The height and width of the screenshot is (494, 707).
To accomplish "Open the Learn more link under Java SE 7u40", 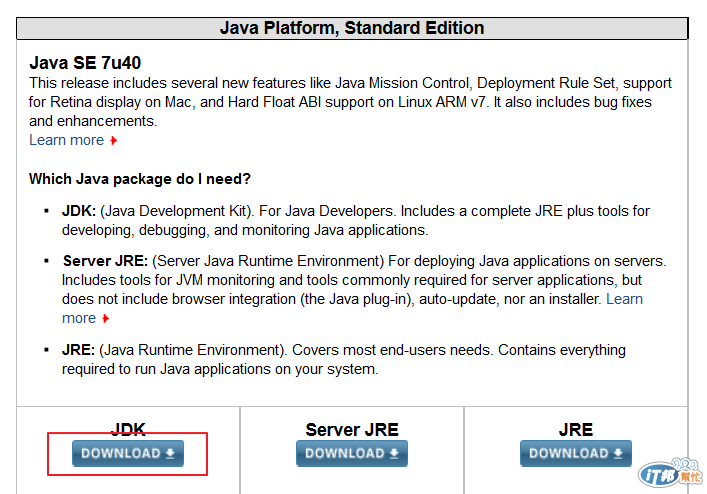I will coord(67,140).
